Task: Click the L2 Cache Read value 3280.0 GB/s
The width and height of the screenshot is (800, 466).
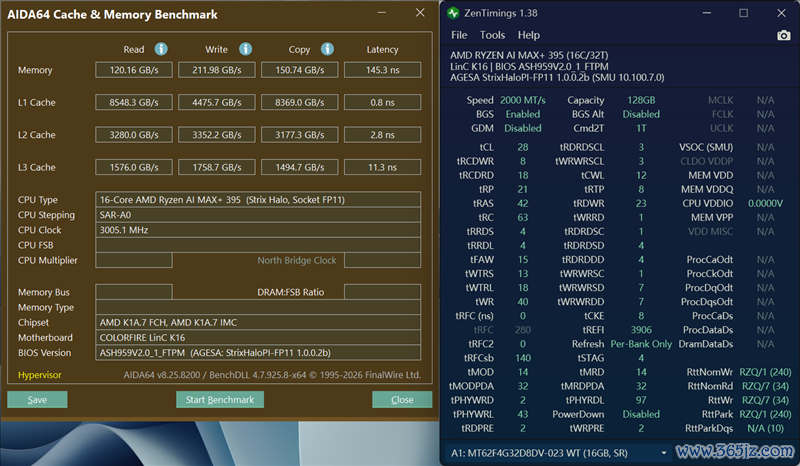Action: (134, 135)
